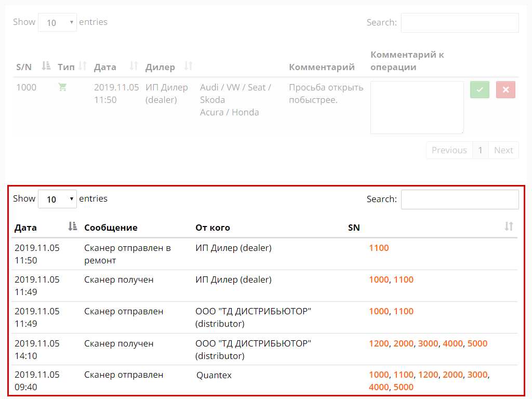
Task: Sort upper table by S/N column icon
Action: [x=46, y=66]
